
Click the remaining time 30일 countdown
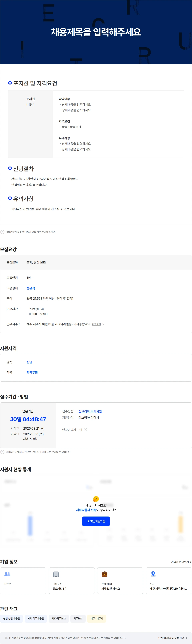28,419
